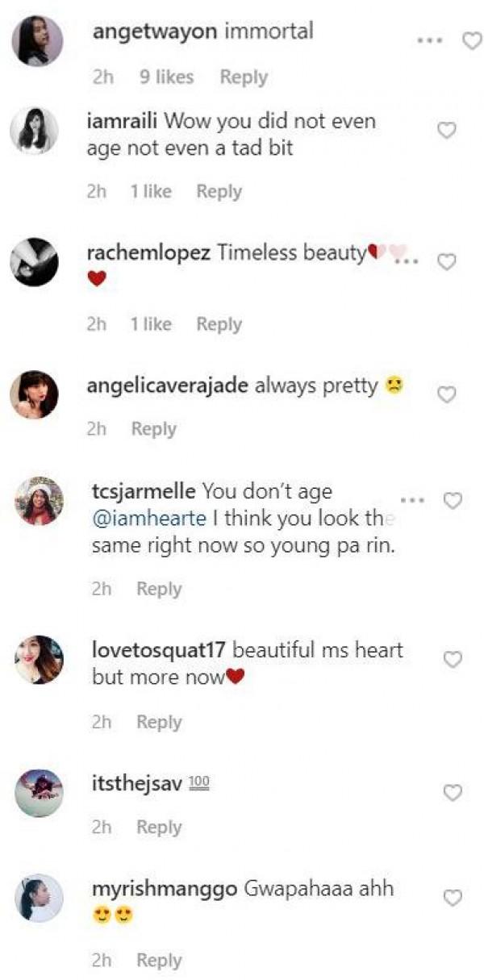Open the rachemlopez username profile
The image size is (484, 980).
click(148, 252)
